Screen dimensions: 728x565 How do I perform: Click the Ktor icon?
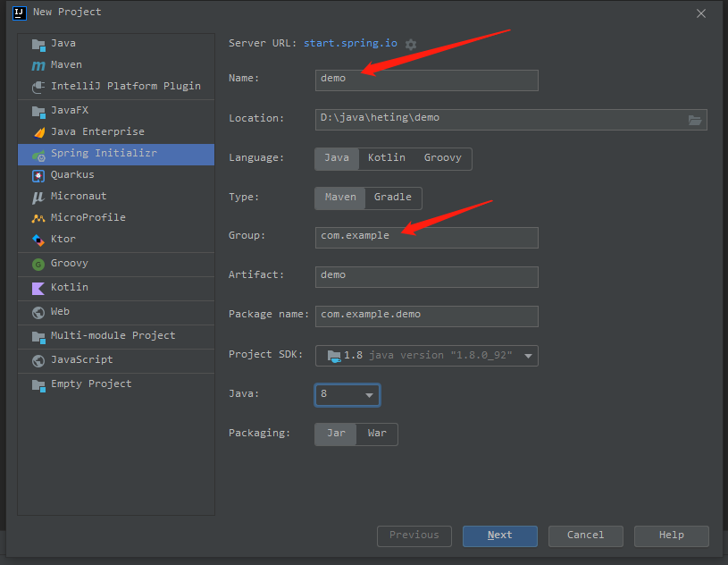point(38,240)
